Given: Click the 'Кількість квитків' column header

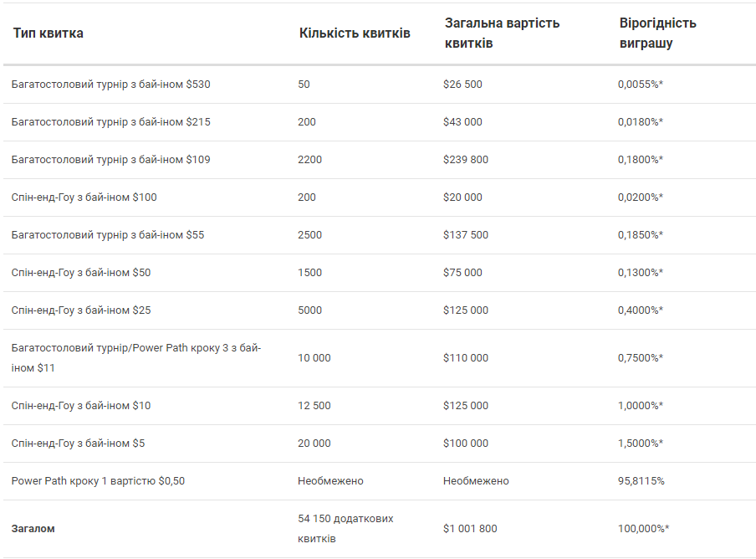Looking at the screenshot, I should 355,33.
